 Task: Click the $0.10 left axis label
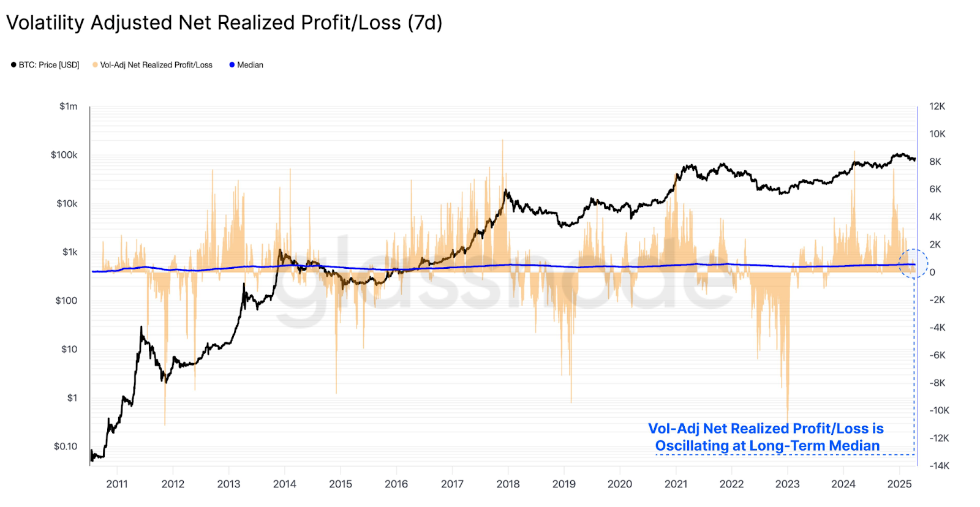[66, 446]
